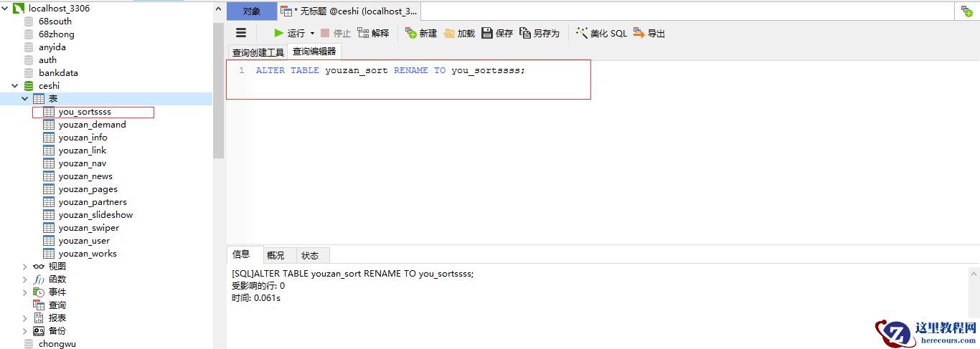This screenshot has width=980, height=349.
Task: Click the 函数 f() function icon
Action: pyautogui.click(x=39, y=279)
